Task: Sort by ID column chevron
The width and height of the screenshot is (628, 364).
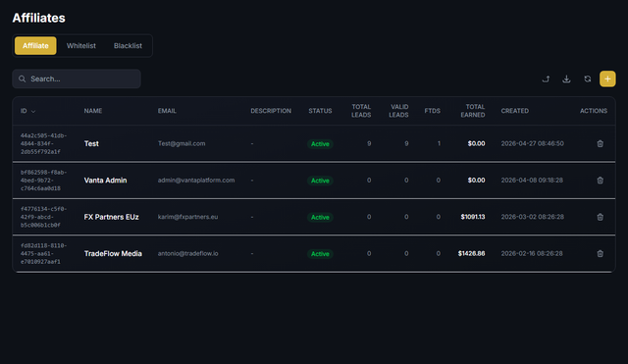Action: pyautogui.click(x=33, y=111)
